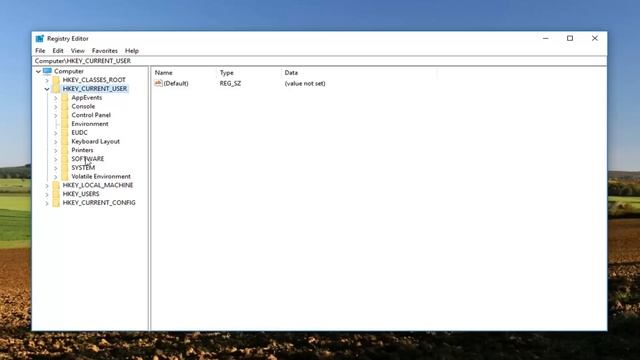The height and width of the screenshot is (360, 640).
Task: Select the Computer tree label
Action: 69,71
